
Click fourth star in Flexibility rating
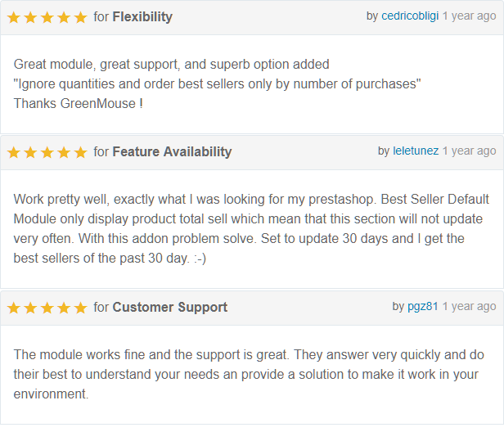[x=64, y=17]
